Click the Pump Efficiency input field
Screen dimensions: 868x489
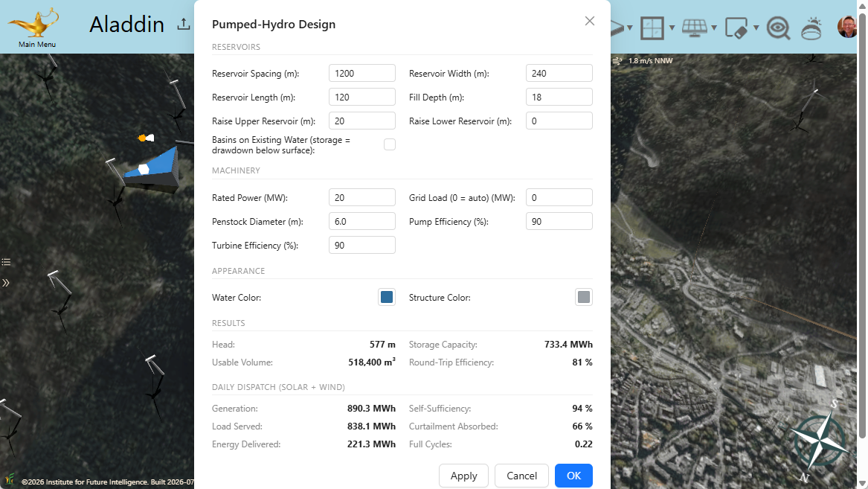pyautogui.click(x=559, y=222)
